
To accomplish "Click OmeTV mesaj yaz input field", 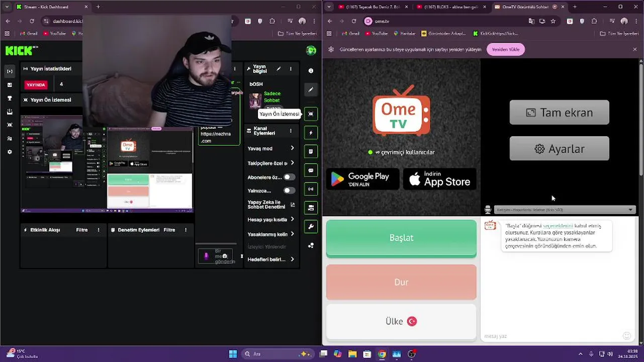I will (551, 336).
